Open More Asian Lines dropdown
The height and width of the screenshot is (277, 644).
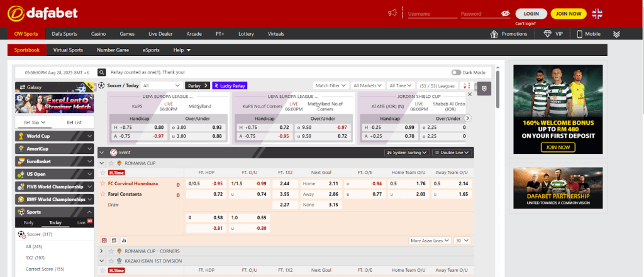[x=430, y=241]
